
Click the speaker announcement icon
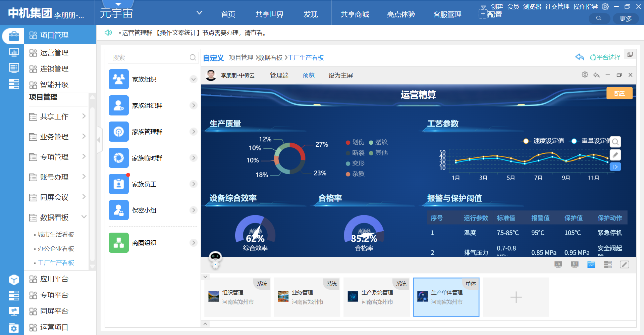pos(108,33)
